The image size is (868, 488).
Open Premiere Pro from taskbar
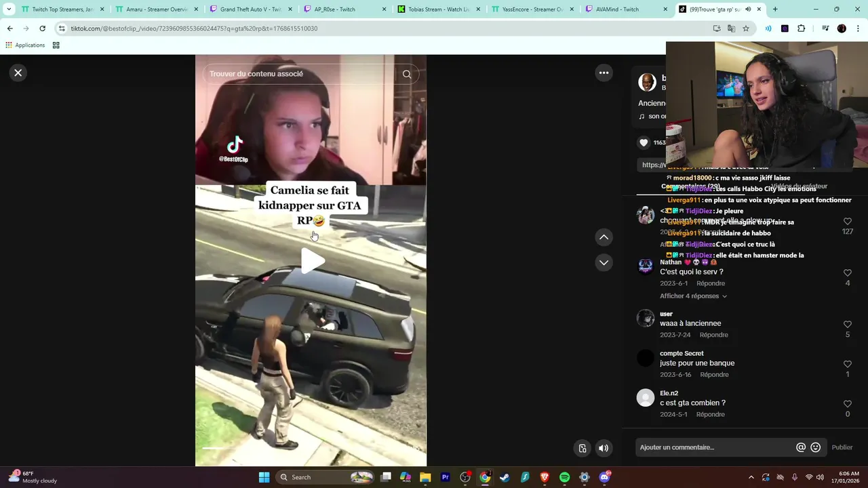[446, 477]
